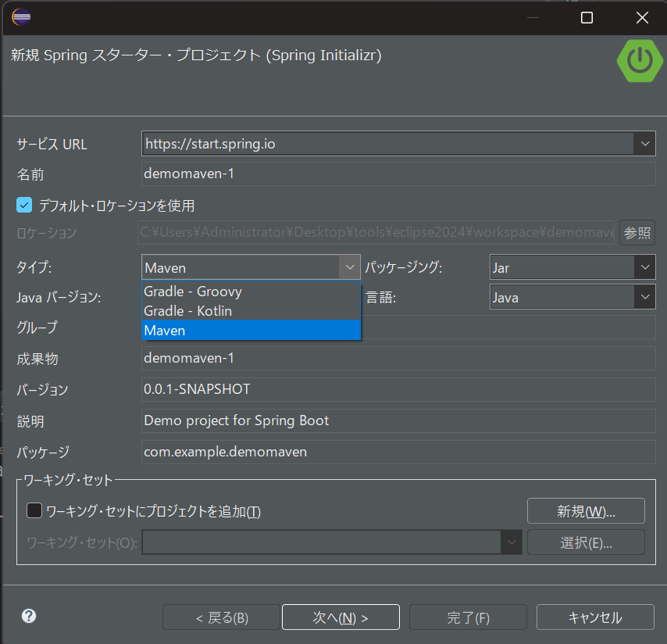Open help via the question mark icon
This screenshot has width=667, height=644.
29,616
